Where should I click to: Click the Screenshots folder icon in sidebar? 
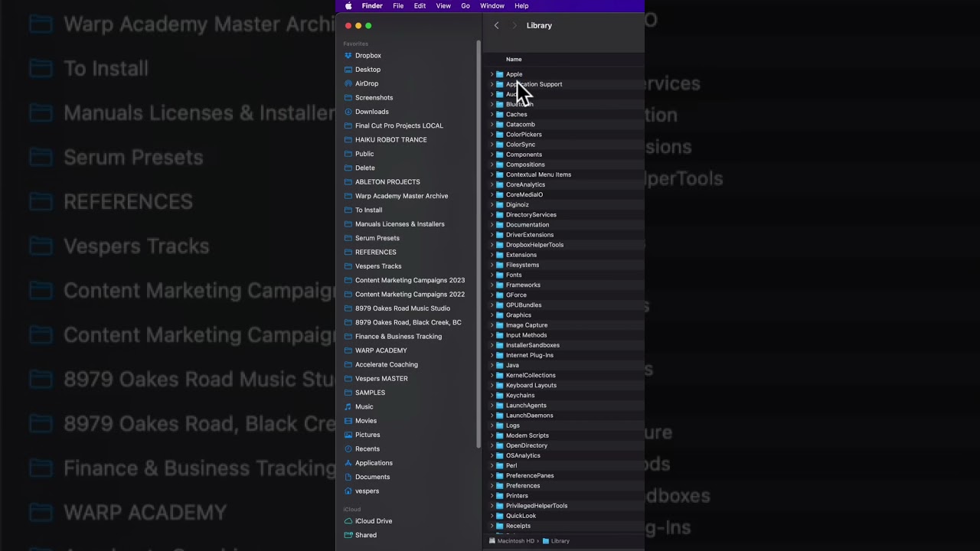point(348,98)
